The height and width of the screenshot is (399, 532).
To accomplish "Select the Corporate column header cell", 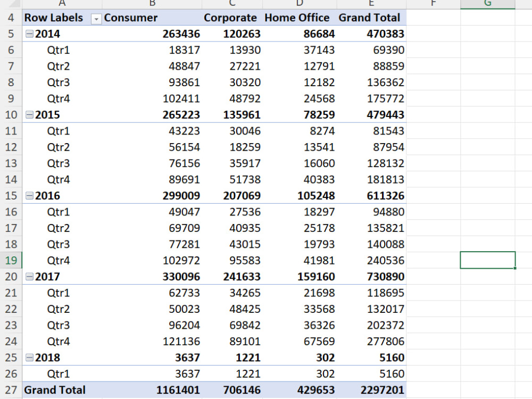I will pos(232,18).
